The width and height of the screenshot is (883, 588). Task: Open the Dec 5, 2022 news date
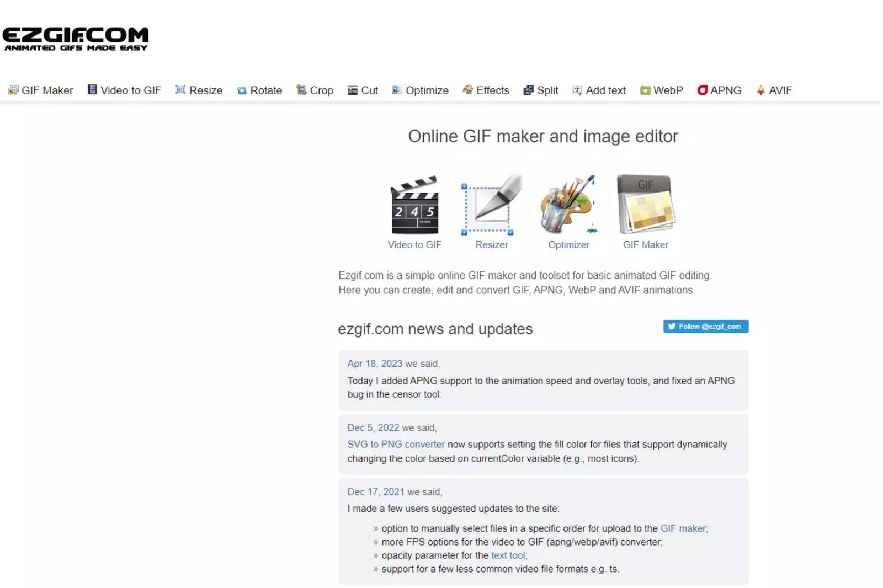(x=373, y=428)
